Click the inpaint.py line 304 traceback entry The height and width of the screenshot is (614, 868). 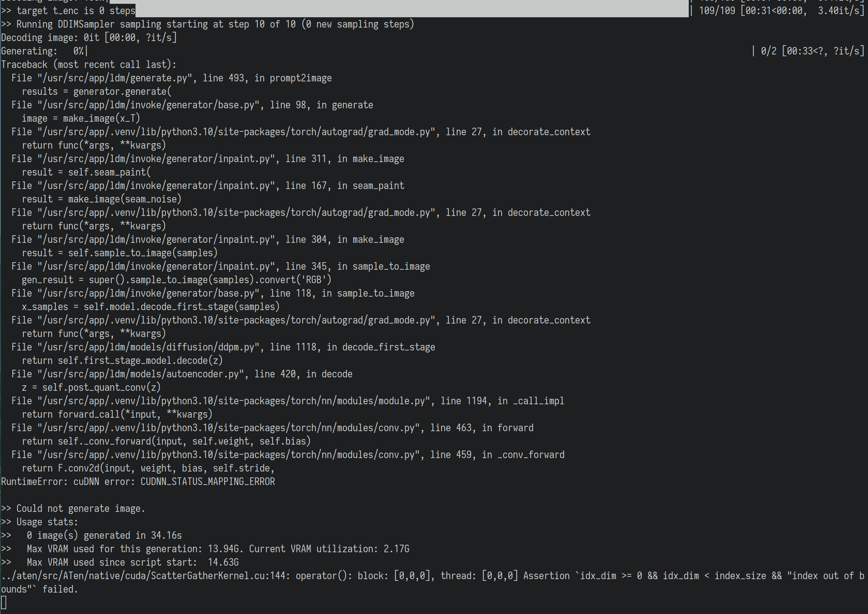tap(208, 239)
